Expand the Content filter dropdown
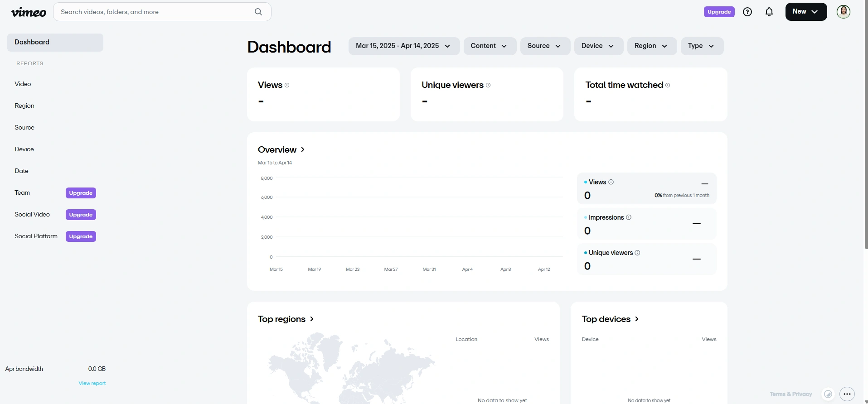This screenshot has width=868, height=404. pos(490,46)
